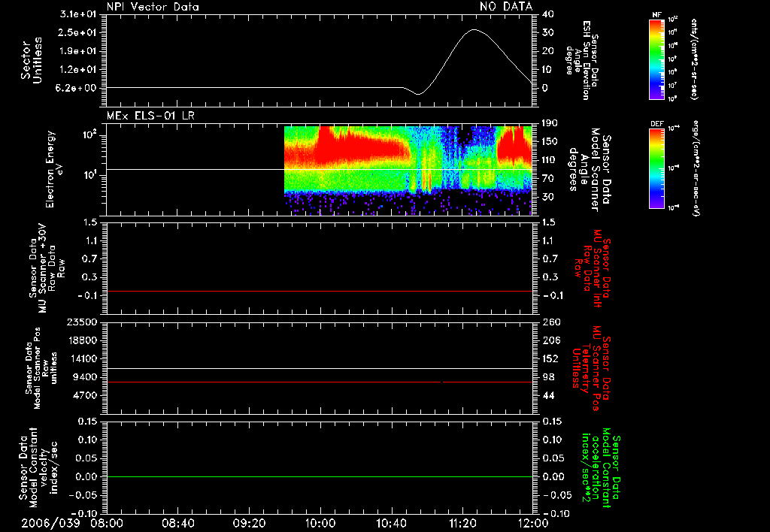The height and width of the screenshot is (532, 770).
Task: Click the "11:20" time axis label
Action: pos(462,523)
